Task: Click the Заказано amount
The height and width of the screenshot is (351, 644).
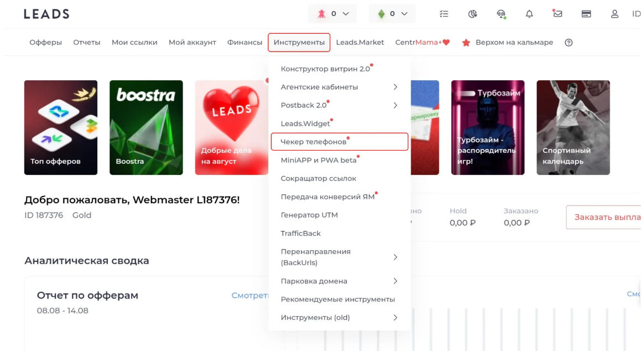Action: (x=517, y=223)
